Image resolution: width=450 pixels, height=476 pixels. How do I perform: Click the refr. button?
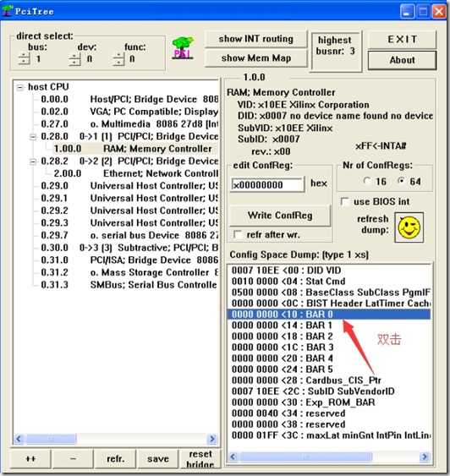pyautogui.click(x=115, y=459)
